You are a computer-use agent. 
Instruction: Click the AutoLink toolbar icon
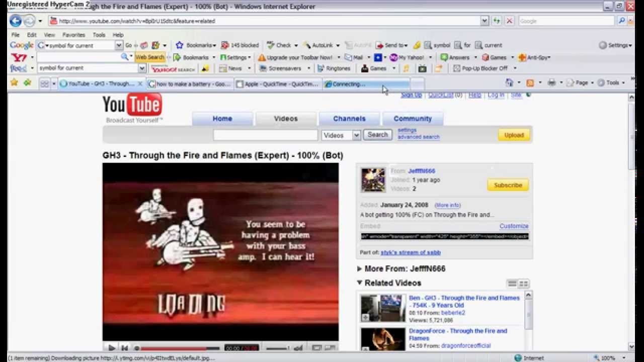point(306,45)
